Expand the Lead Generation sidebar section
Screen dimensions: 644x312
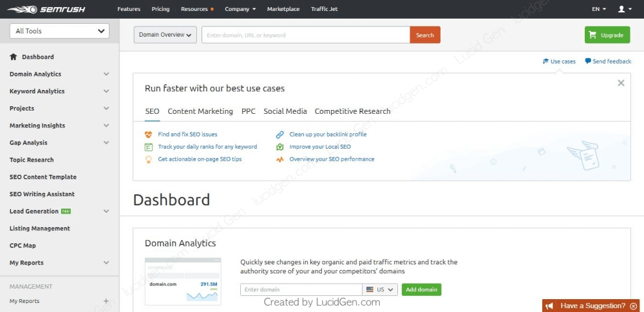106,211
